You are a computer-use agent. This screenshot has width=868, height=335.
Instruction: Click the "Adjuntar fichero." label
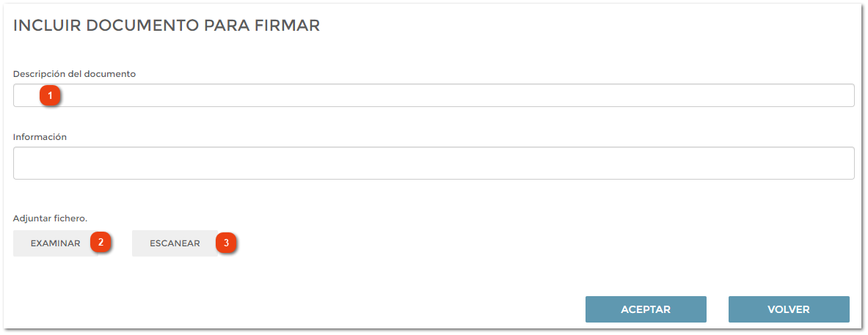pos(50,218)
